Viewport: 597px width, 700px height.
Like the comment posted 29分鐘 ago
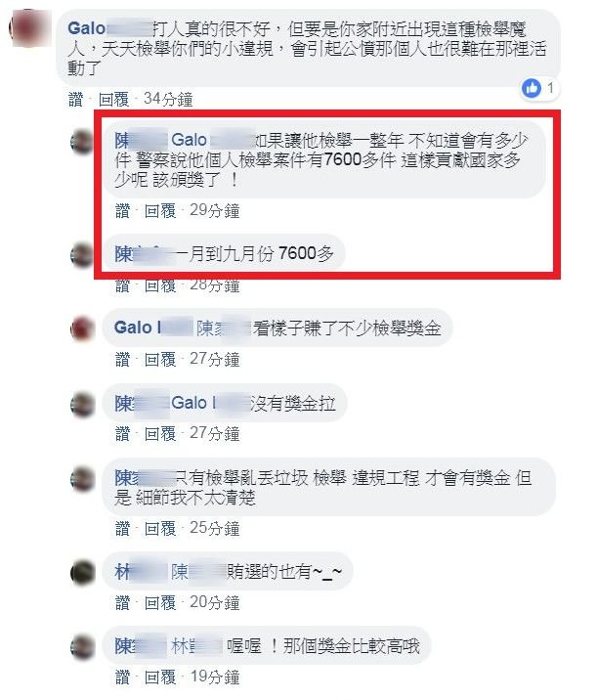click(122, 211)
